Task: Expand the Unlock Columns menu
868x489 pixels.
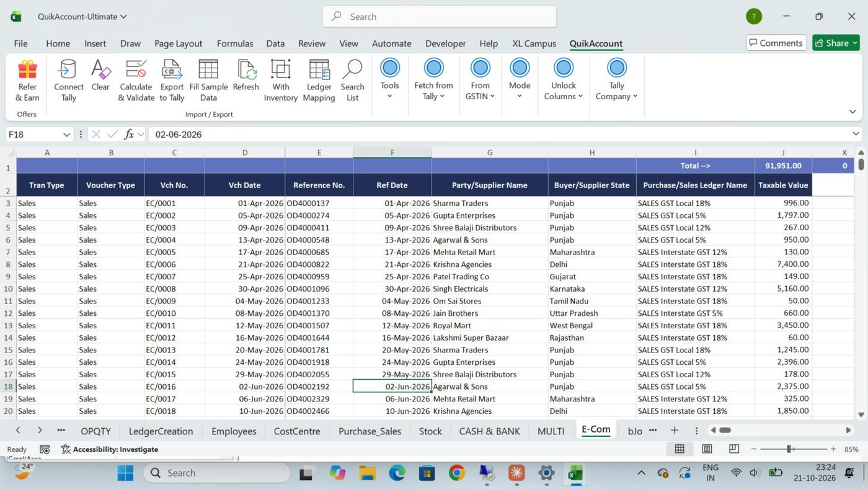Action: 563,79
